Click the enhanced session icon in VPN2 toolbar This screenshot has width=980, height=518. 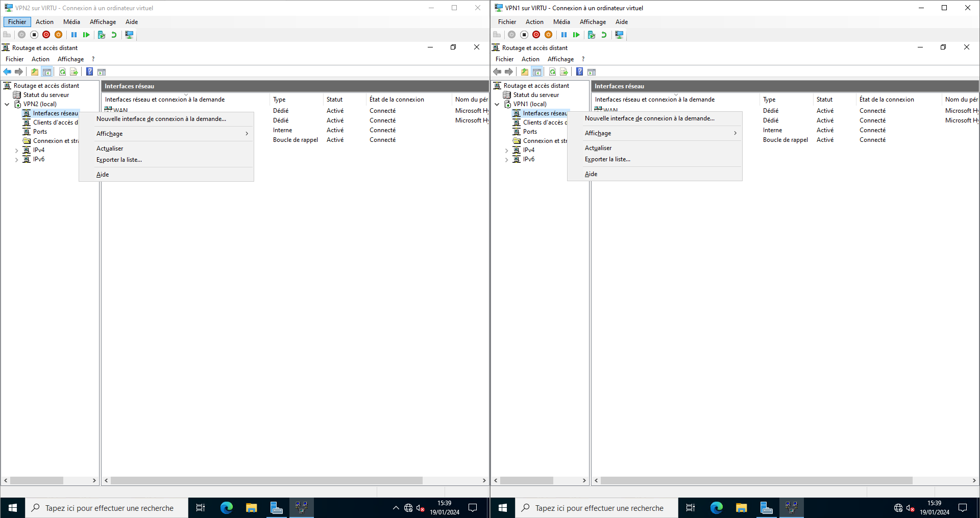click(x=130, y=35)
